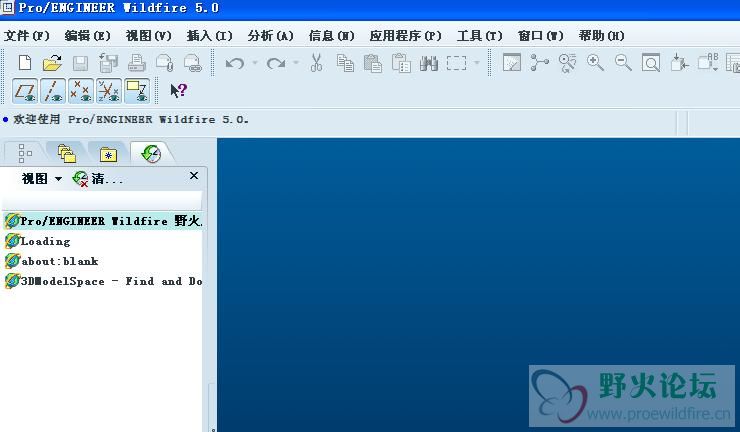The height and width of the screenshot is (432, 740).
Task: Click the Paste clipboard icon
Action: 373,63
